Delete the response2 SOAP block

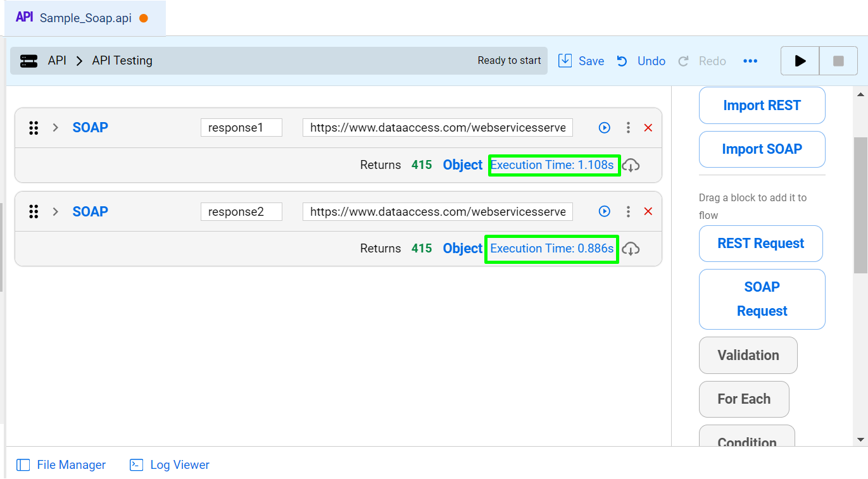coord(648,211)
